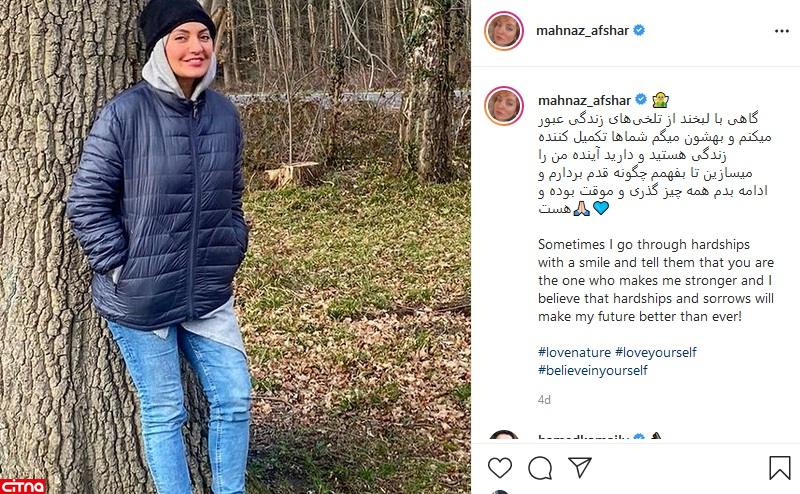Open mahnaz_afshar username link in caption
Viewport: 800px width, 494px height.
585,100
